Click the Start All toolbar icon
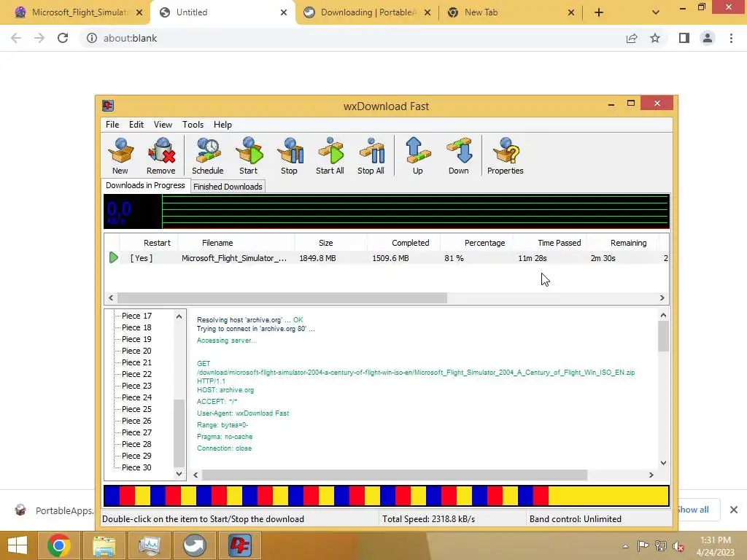This screenshot has width=747, height=560. point(330,156)
